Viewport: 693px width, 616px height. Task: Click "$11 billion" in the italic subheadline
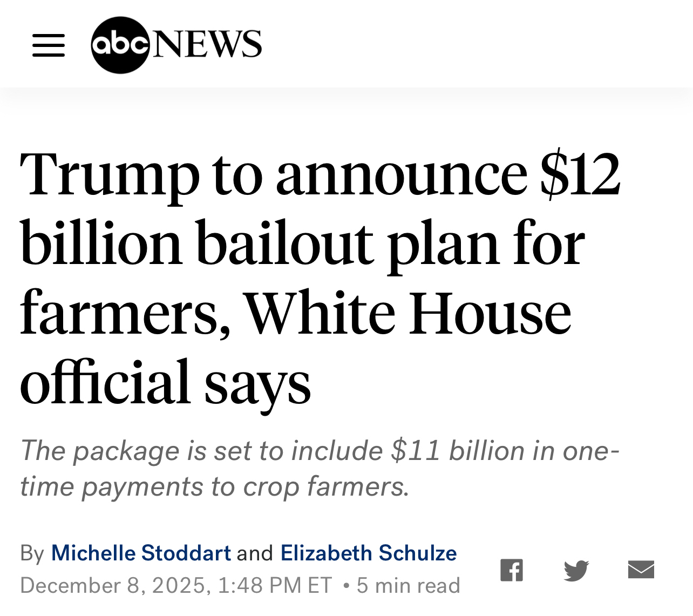pyautogui.click(x=458, y=450)
